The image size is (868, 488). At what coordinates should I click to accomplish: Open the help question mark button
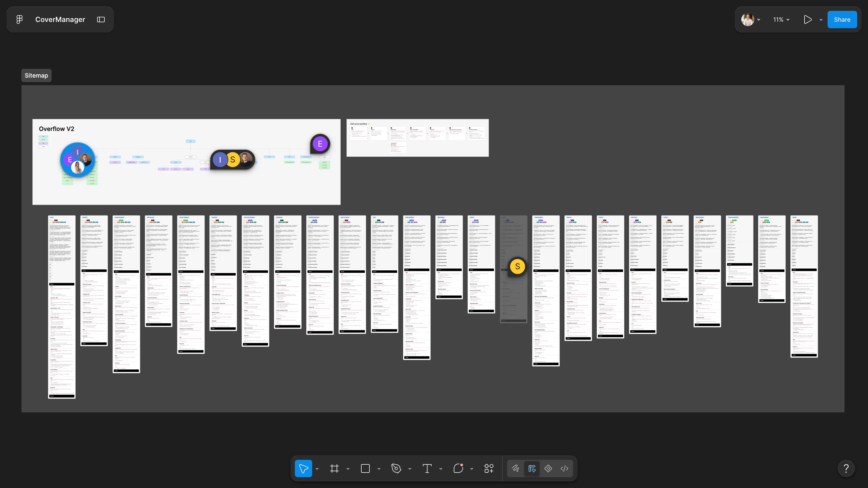[x=846, y=468]
